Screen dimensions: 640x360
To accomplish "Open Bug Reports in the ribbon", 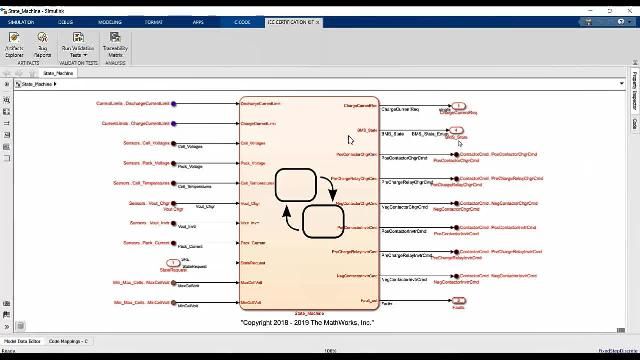I will (42, 44).
